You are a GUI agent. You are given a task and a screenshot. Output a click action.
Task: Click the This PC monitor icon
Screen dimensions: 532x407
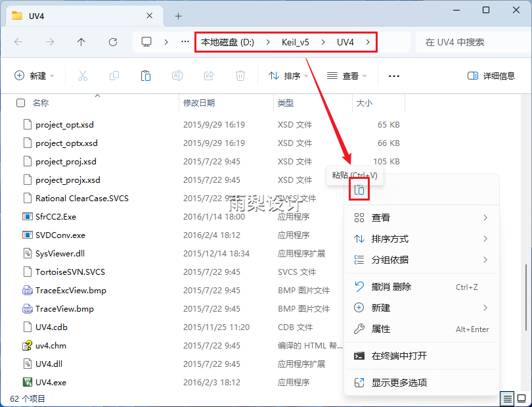146,42
